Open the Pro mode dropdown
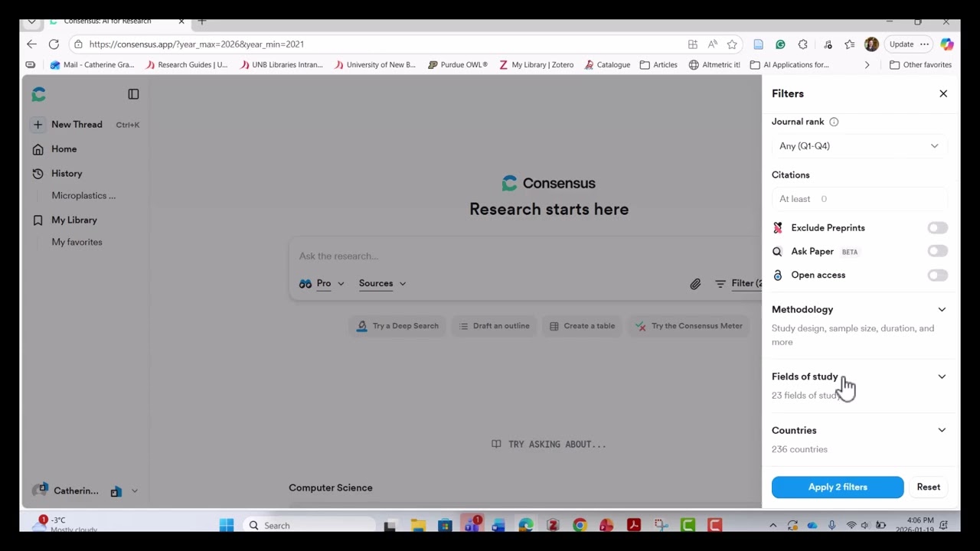The width and height of the screenshot is (980, 551). point(322,284)
